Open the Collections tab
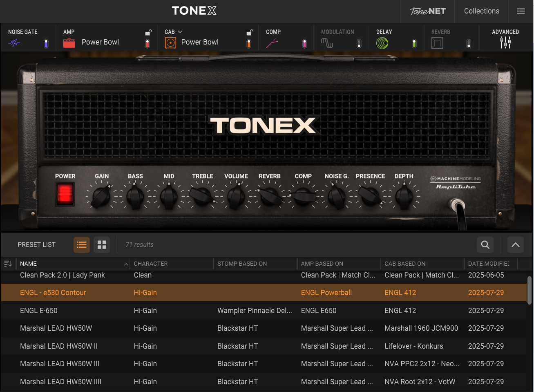 [x=481, y=11]
